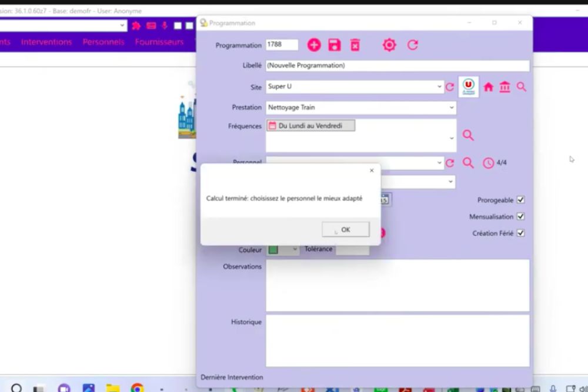This screenshot has height=392, width=588.
Task: Save the programmation with the floppy disk icon
Action: [x=335, y=45]
